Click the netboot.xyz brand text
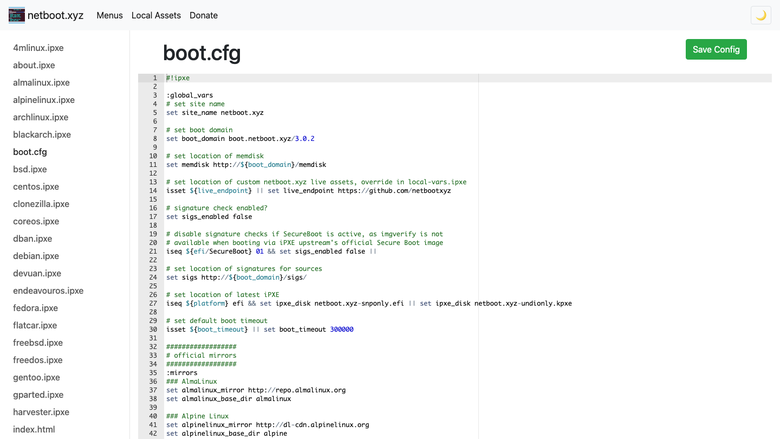 (55, 15)
